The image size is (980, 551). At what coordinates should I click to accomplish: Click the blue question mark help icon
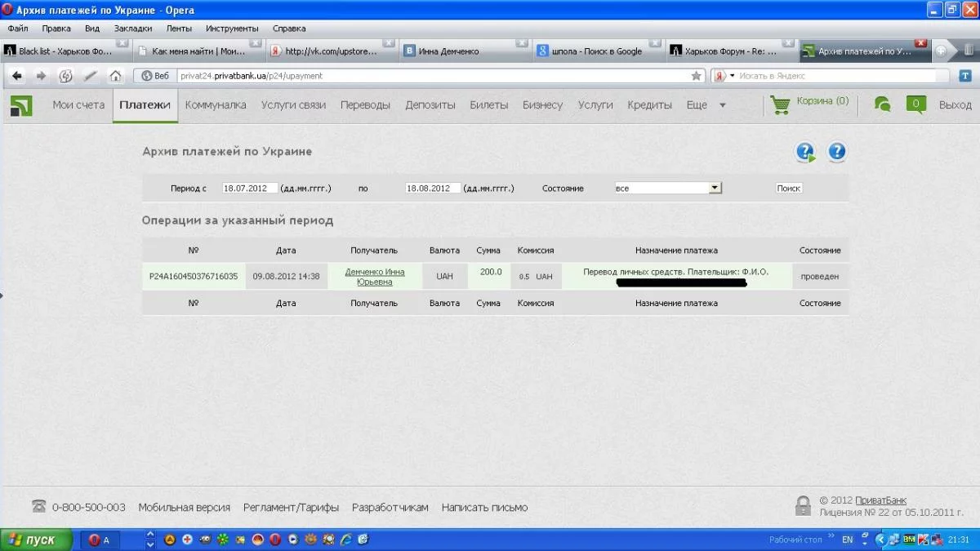coord(836,151)
